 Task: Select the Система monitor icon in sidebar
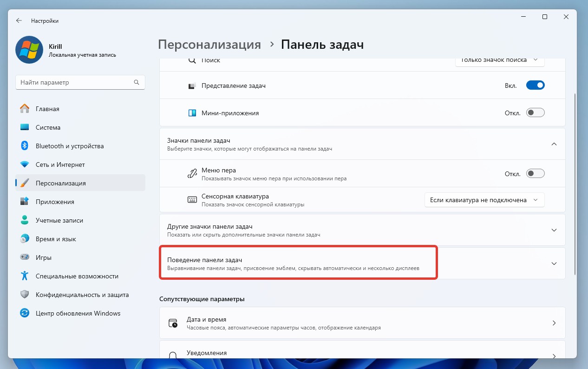click(25, 127)
